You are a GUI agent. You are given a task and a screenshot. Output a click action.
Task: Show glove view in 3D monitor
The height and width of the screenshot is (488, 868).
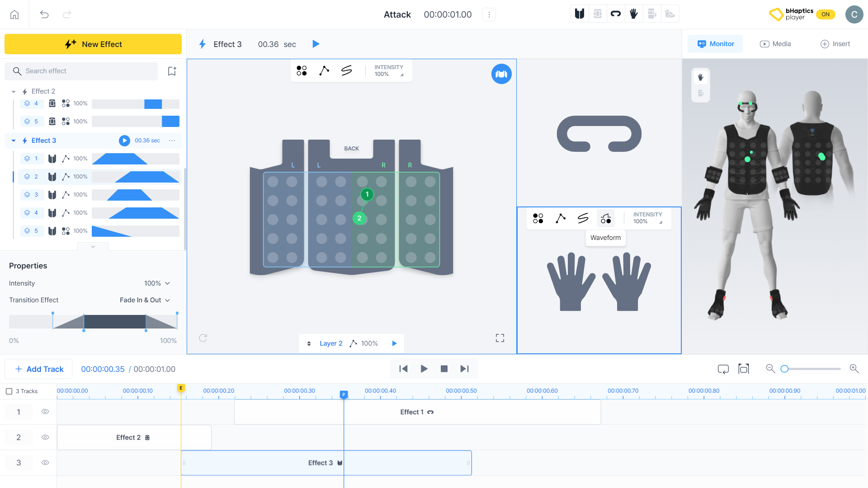coord(701,77)
